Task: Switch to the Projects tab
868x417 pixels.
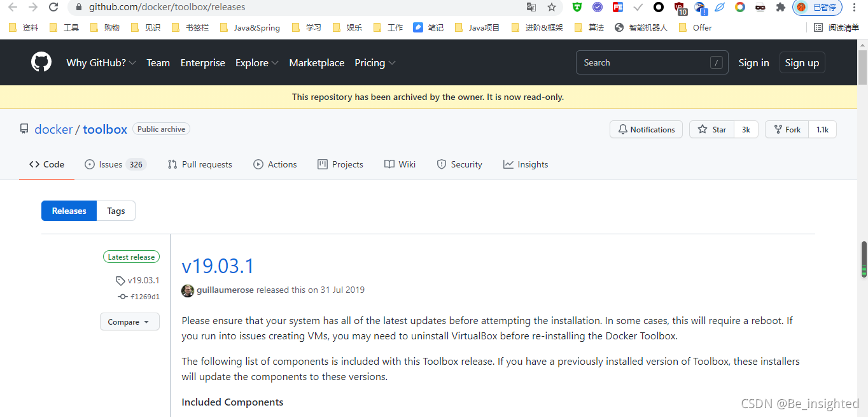Action: pos(340,164)
